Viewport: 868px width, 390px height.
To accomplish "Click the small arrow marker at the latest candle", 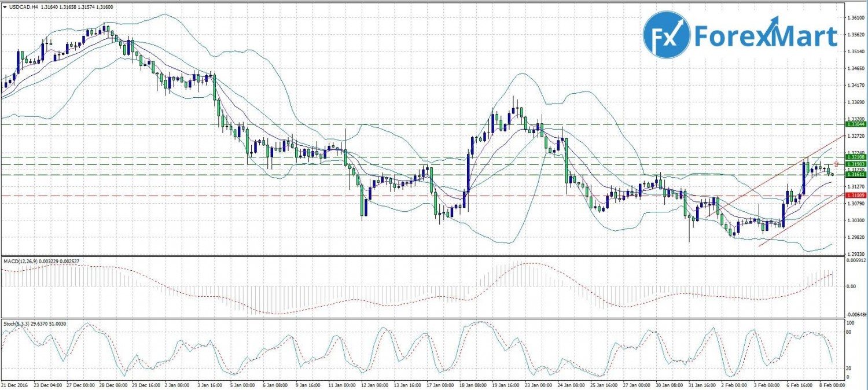I will (x=832, y=174).
